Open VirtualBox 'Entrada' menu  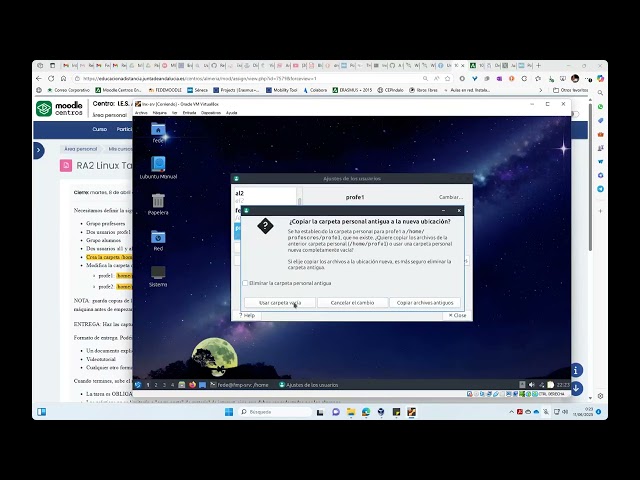point(189,113)
